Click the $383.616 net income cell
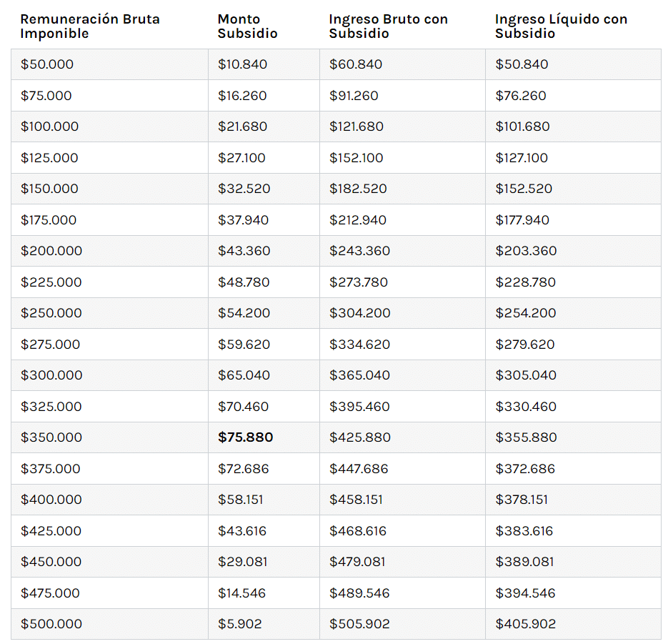The height and width of the screenshot is (644, 668). (524, 531)
